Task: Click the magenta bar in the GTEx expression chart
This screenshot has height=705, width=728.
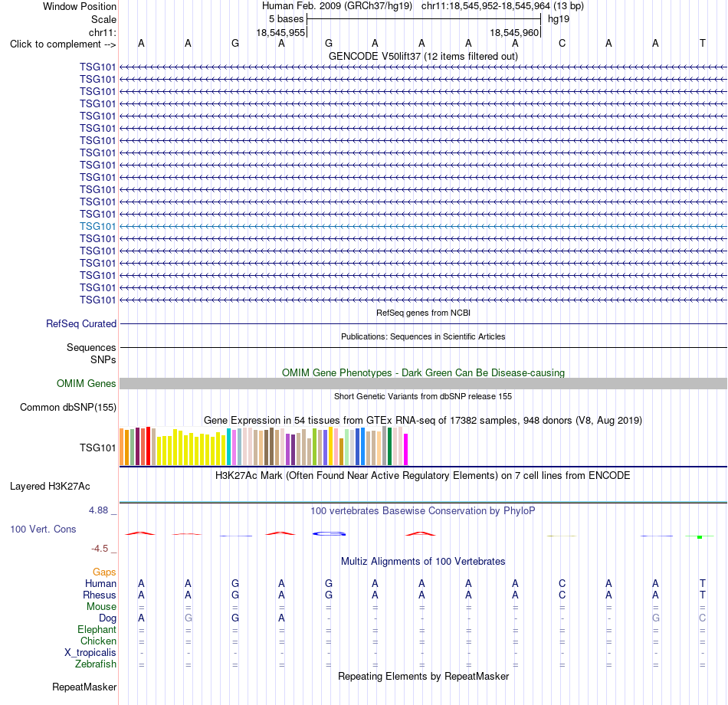Action: pyautogui.click(x=406, y=449)
